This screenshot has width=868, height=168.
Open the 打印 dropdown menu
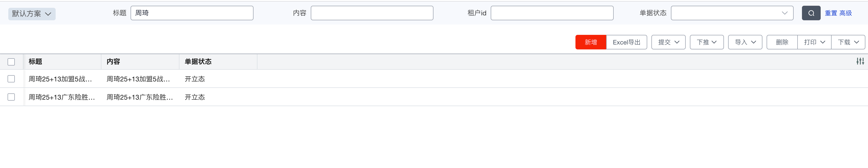[x=814, y=42]
